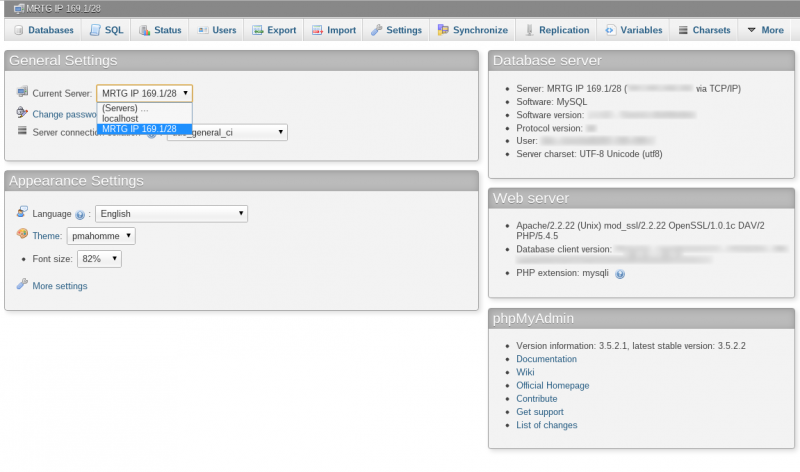Click the Server charset UTF-8 Unicode text
The width and height of the screenshot is (800, 472).
pos(589,154)
